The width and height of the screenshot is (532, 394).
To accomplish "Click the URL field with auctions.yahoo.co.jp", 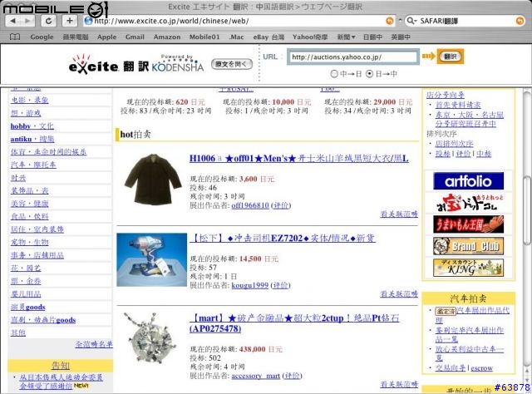I will [352, 57].
